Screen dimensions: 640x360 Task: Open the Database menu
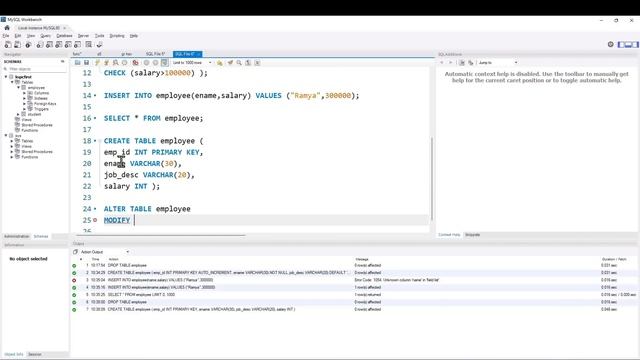click(64, 36)
